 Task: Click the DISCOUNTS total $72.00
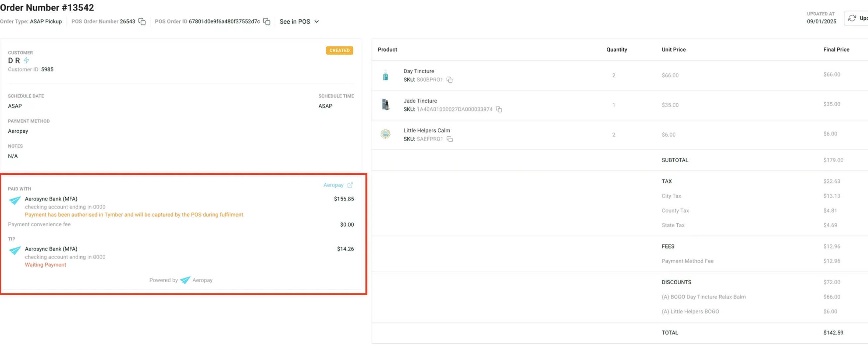coord(831,282)
